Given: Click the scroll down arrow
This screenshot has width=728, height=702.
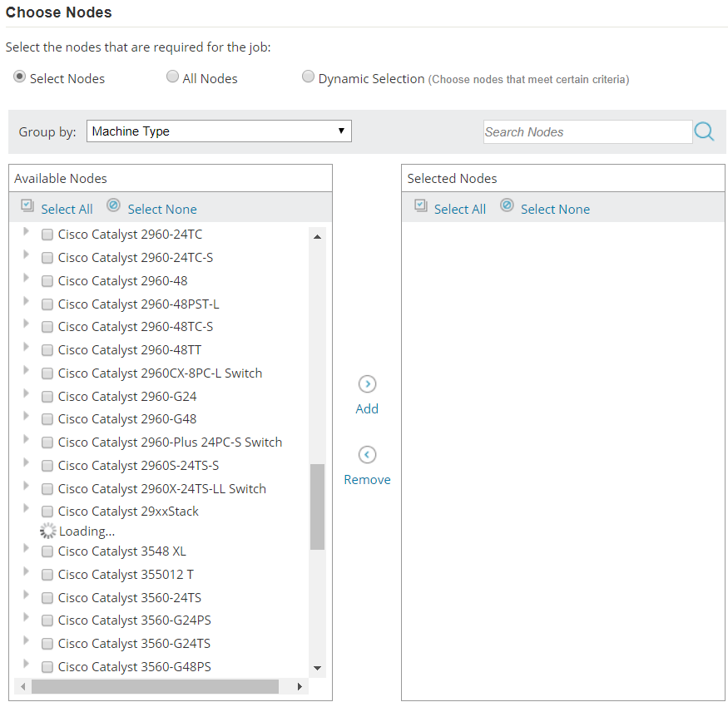Looking at the screenshot, I should click(x=318, y=668).
